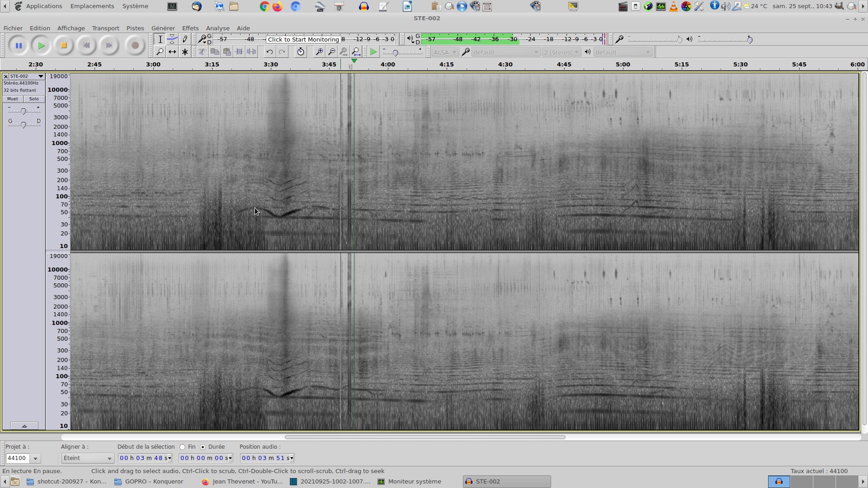This screenshot has height=488, width=868.
Task: Select the Time Shift tool
Action: [172, 52]
